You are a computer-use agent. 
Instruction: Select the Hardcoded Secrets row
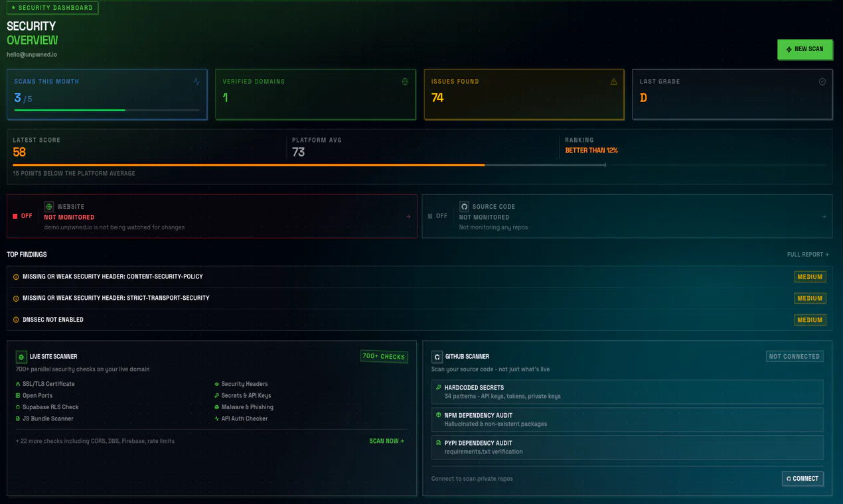pyautogui.click(x=627, y=391)
